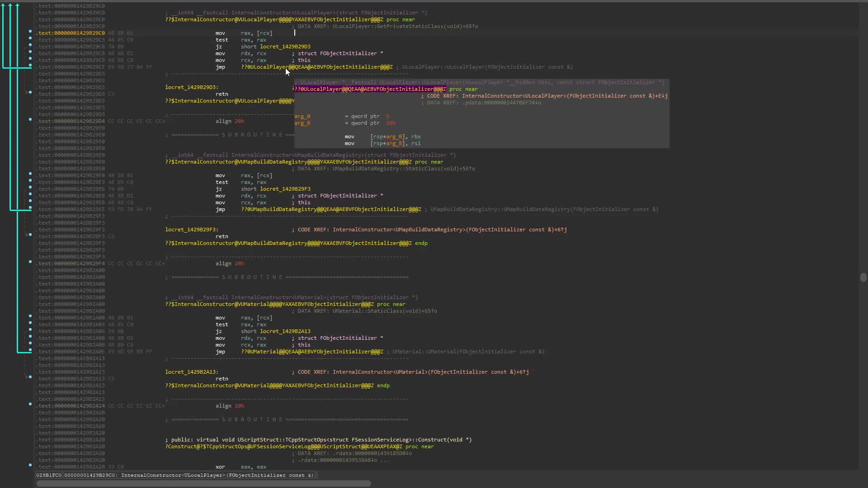Click breakpoint dot at align 1429B29F4
This screenshot has width=868, height=488.
[30, 262]
